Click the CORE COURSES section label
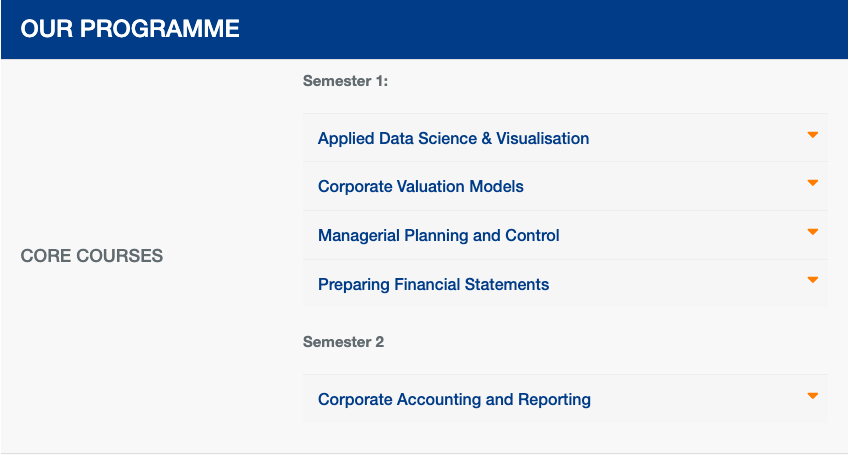Image resolution: width=849 pixels, height=455 pixels. click(92, 256)
